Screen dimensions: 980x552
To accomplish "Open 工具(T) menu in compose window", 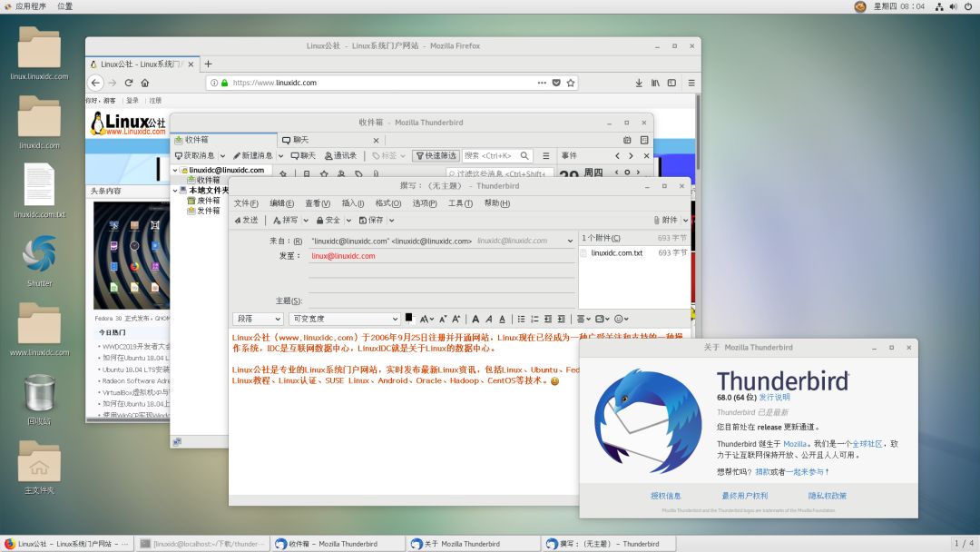I will (460, 203).
